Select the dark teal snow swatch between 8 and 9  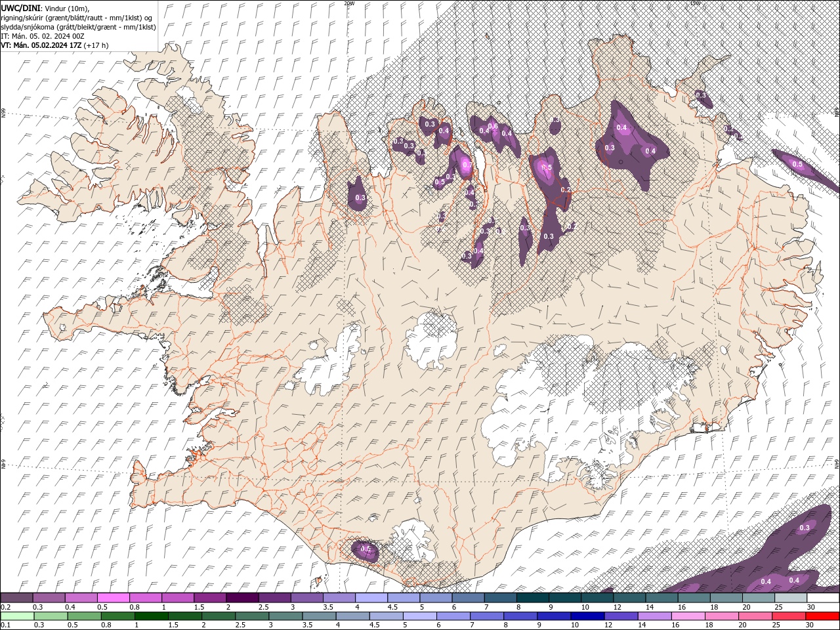(x=532, y=598)
